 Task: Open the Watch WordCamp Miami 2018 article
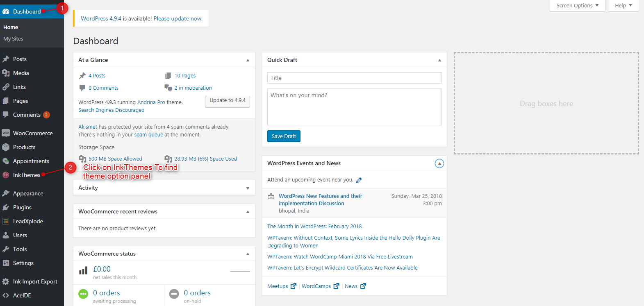coord(340,257)
